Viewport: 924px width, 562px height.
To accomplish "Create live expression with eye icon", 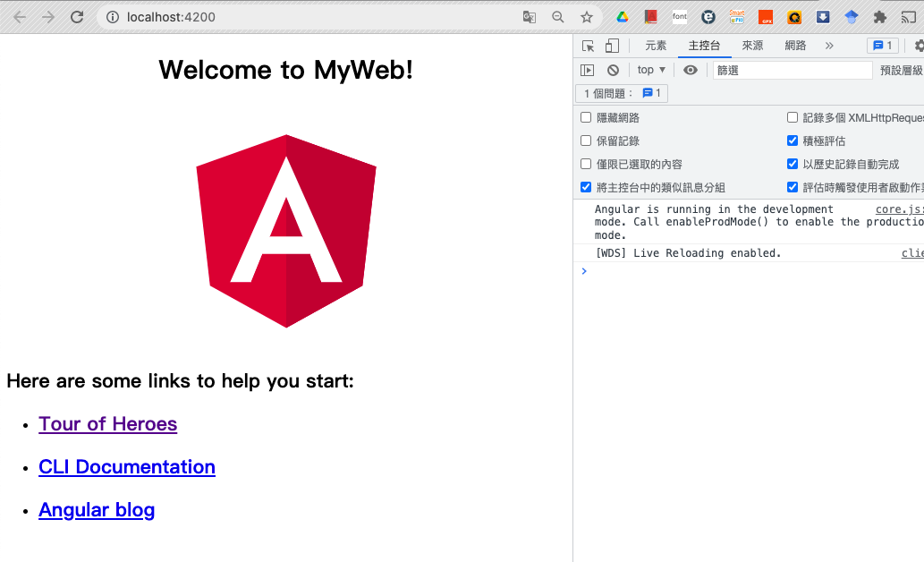I will tap(690, 70).
